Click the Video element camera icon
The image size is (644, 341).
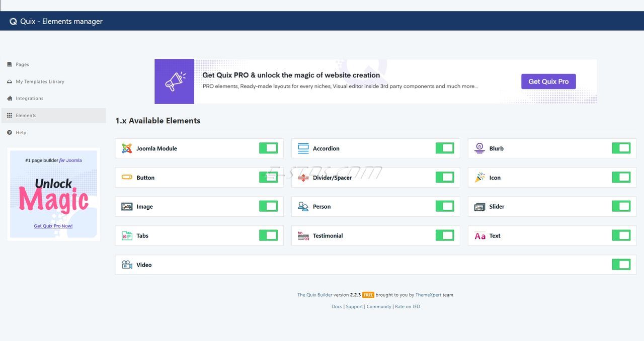(x=127, y=265)
